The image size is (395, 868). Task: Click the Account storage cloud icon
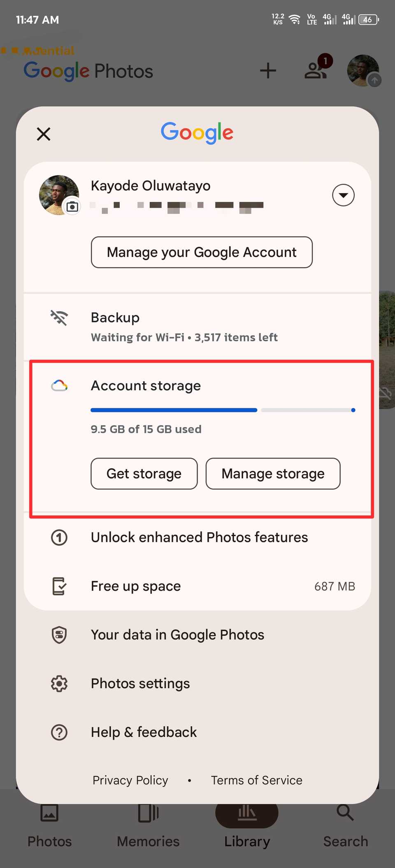[x=59, y=385]
